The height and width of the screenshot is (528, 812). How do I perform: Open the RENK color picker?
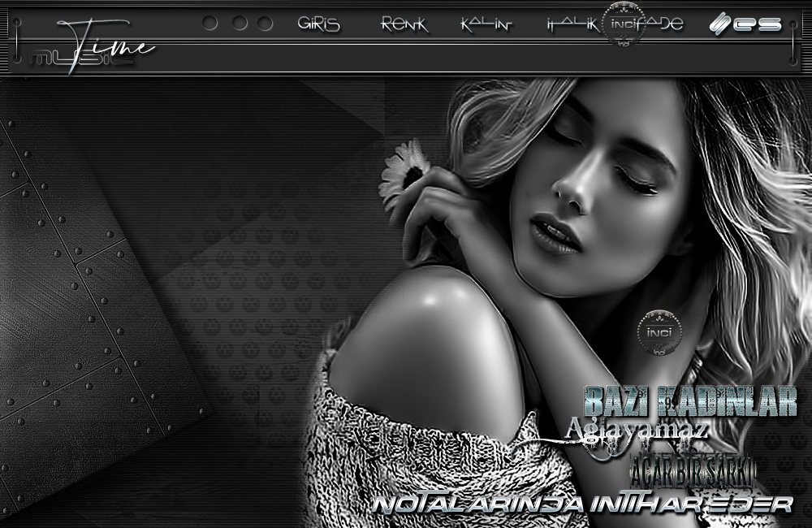404,24
